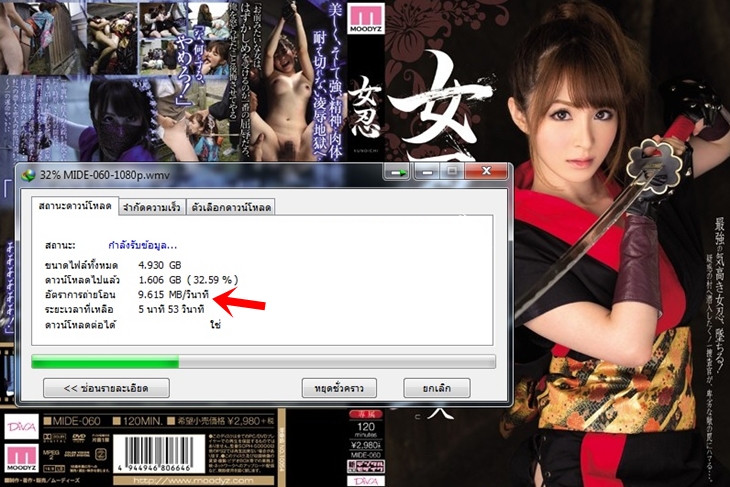Click the ขนาดไฟล์ทั้งหมด label
This screenshot has width=730, height=487.
coord(81,265)
